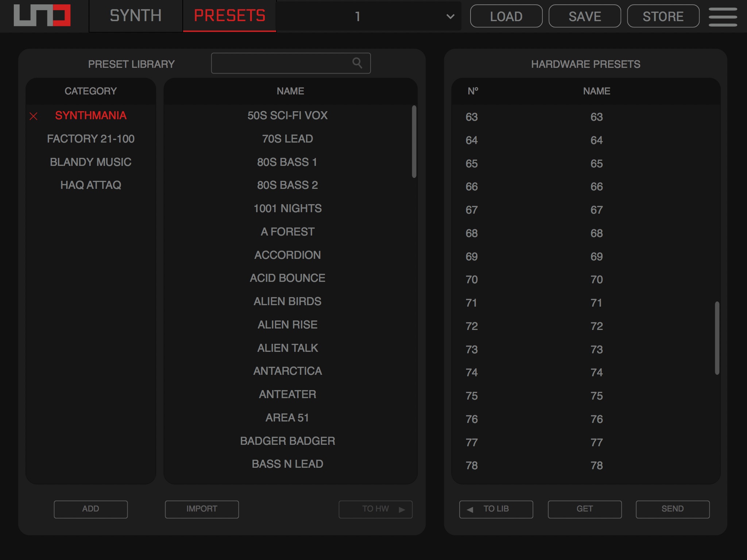Image resolution: width=747 pixels, height=560 pixels.
Task: Click the CATEGORY column header
Action: tap(91, 91)
